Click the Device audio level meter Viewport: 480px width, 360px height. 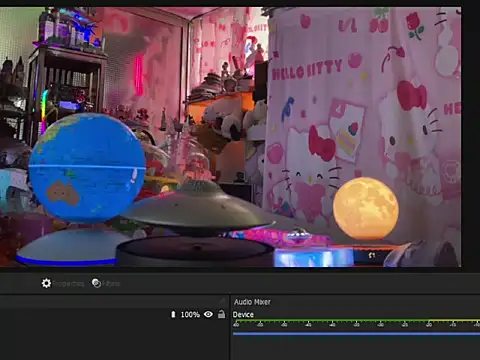click(356, 323)
